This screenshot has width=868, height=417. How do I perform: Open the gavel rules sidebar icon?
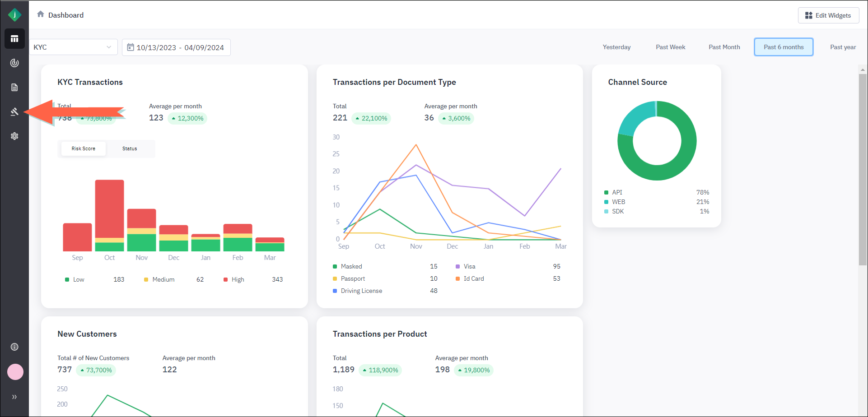click(x=14, y=111)
